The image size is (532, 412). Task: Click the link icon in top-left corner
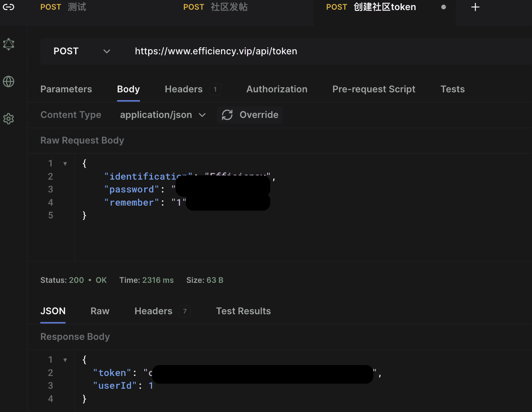[9, 7]
